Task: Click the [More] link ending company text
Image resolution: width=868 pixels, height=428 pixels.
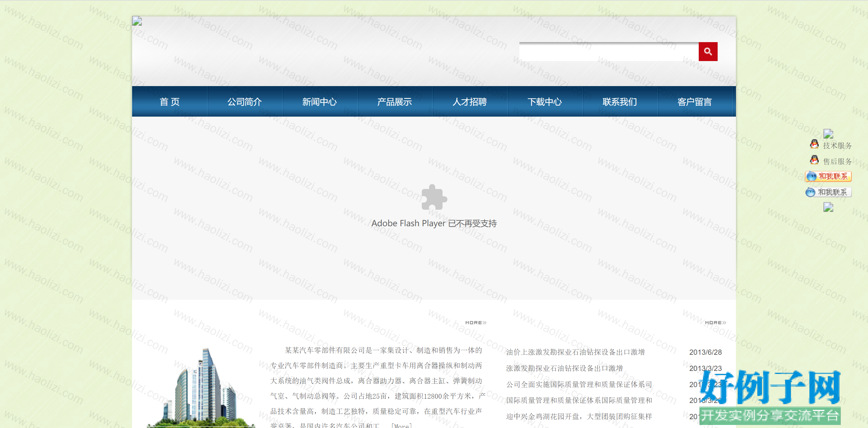Action: click(401, 425)
